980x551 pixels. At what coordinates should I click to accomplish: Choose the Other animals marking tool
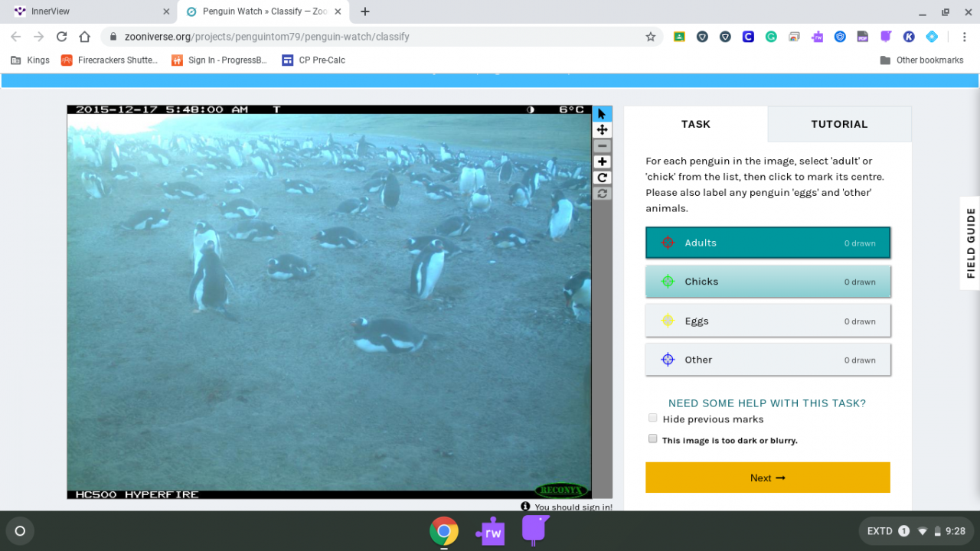tap(768, 360)
